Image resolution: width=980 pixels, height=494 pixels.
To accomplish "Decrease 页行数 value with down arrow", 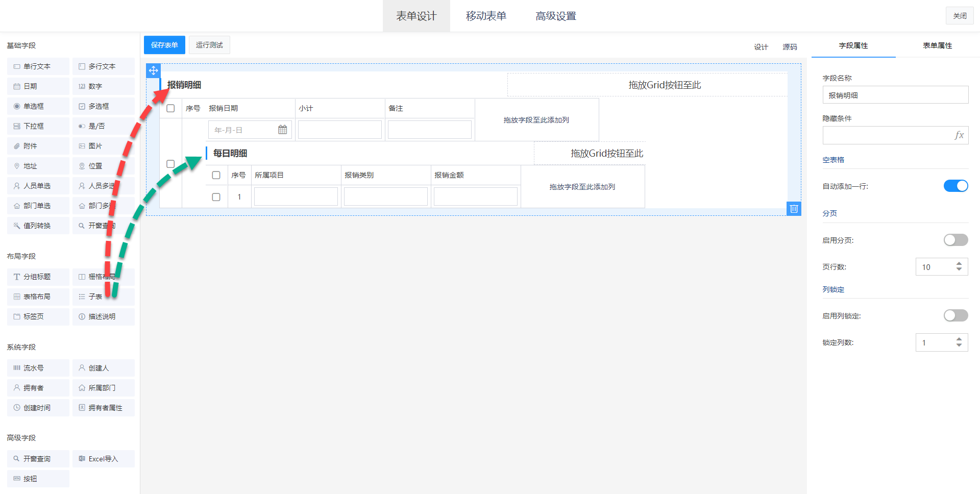I will 959,269.
